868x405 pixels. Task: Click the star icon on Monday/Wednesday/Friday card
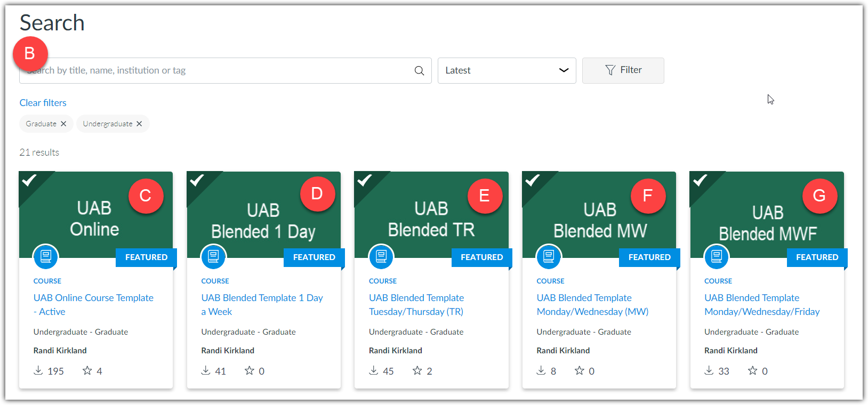(753, 370)
